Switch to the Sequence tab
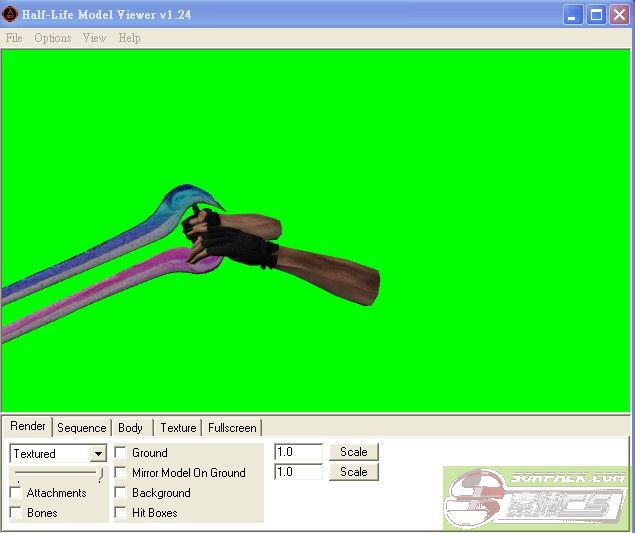 coord(81,428)
